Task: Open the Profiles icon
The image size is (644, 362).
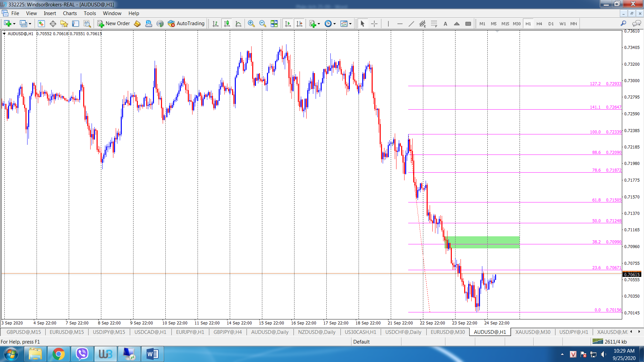Action: [x=23, y=23]
